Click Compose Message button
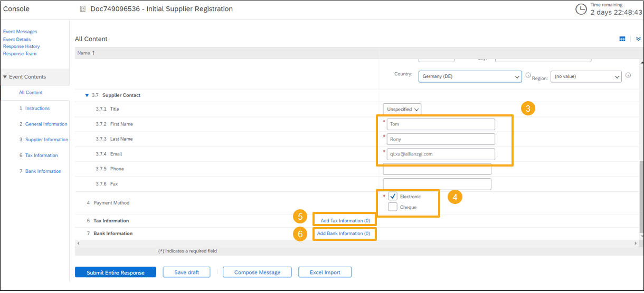 [258, 272]
